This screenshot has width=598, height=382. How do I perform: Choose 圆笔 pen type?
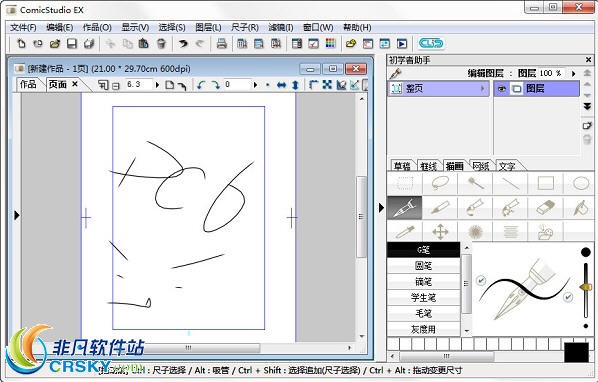tap(423, 266)
